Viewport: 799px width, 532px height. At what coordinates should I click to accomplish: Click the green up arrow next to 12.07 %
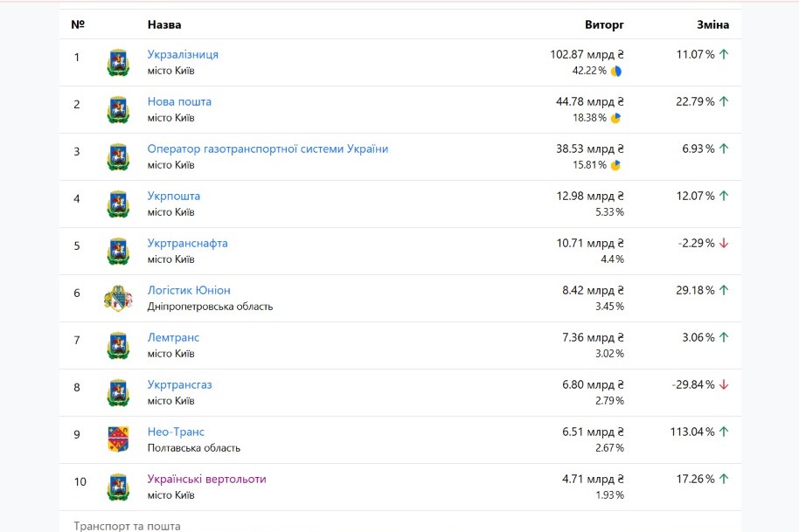tap(724, 196)
